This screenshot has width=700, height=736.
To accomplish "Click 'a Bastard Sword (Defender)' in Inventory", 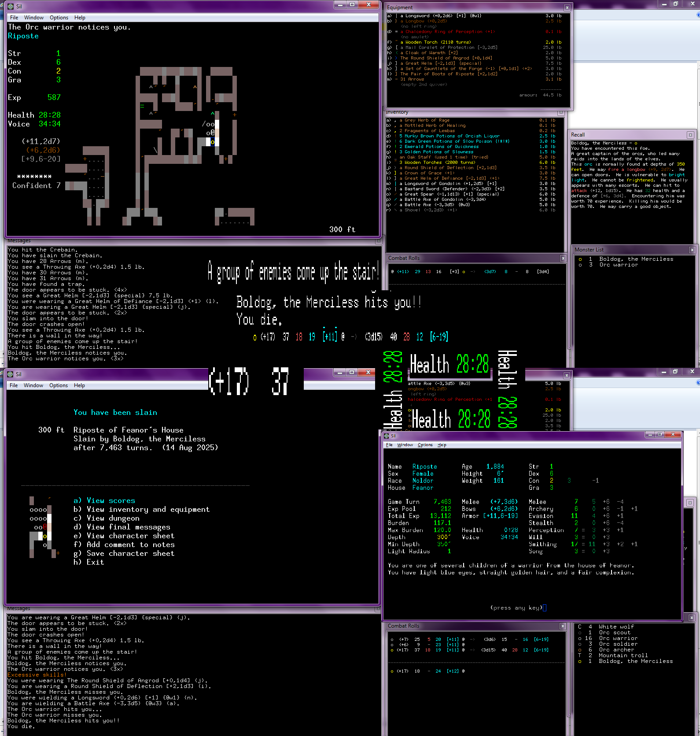I will 452,189.
